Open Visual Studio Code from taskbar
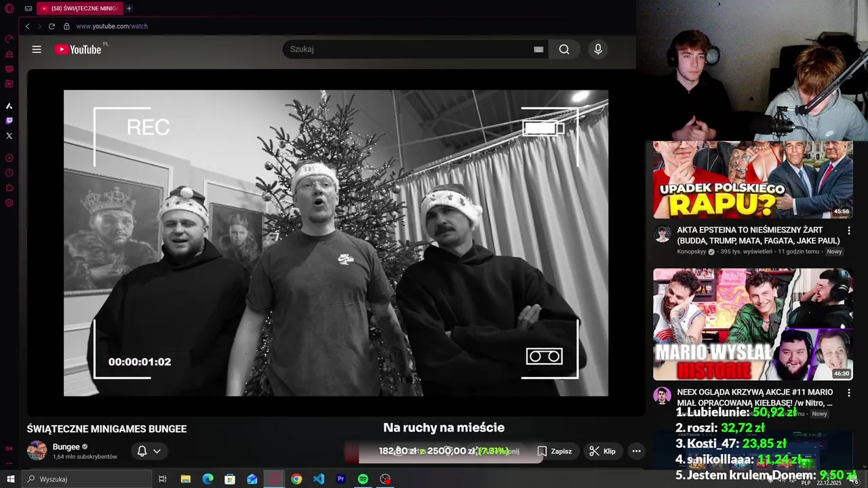The image size is (868, 488). click(319, 479)
